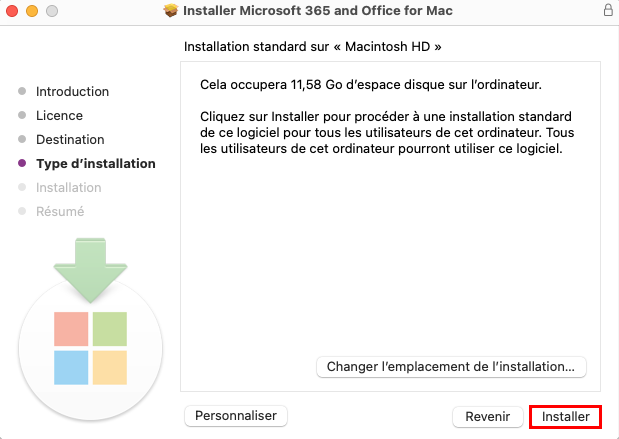
Task: Choose Changer l'emplacement de l'installation
Action: [451, 367]
